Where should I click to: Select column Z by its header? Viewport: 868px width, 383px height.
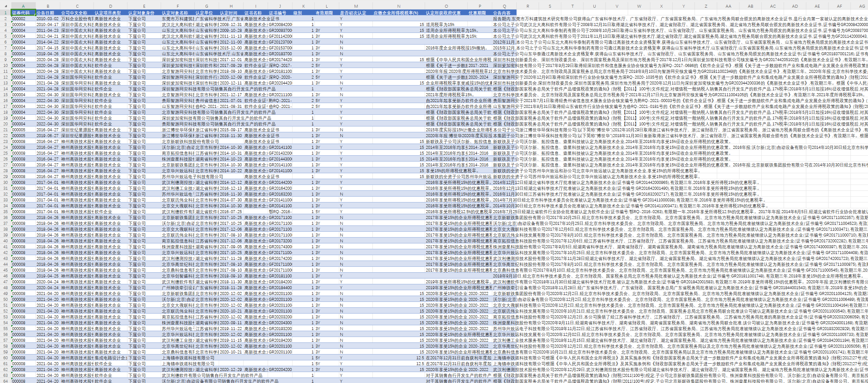[706, 6]
